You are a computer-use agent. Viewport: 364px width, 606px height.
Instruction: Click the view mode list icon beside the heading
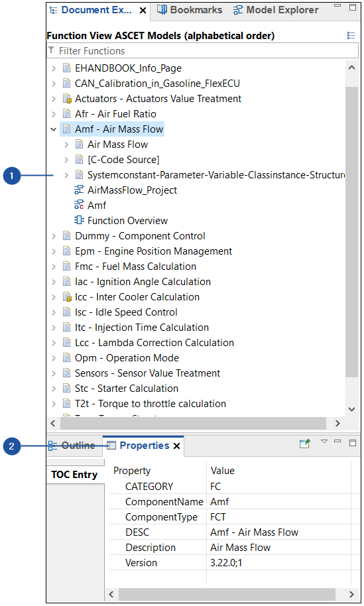pos(351,36)
